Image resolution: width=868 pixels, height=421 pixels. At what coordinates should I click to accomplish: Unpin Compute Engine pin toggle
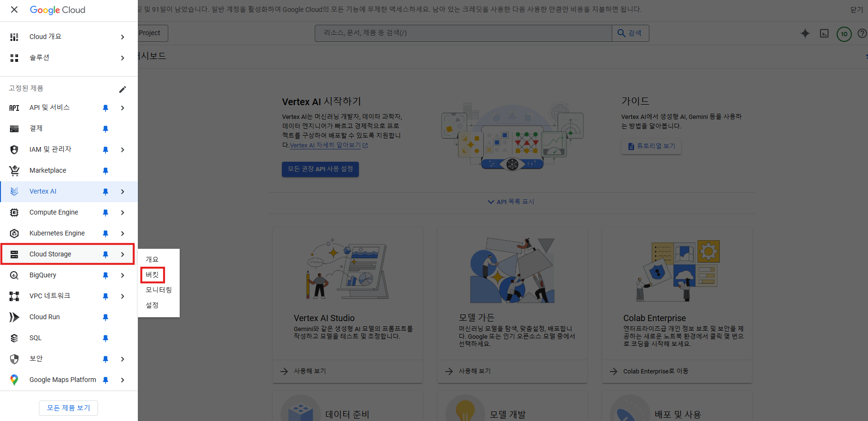point(106,213)
